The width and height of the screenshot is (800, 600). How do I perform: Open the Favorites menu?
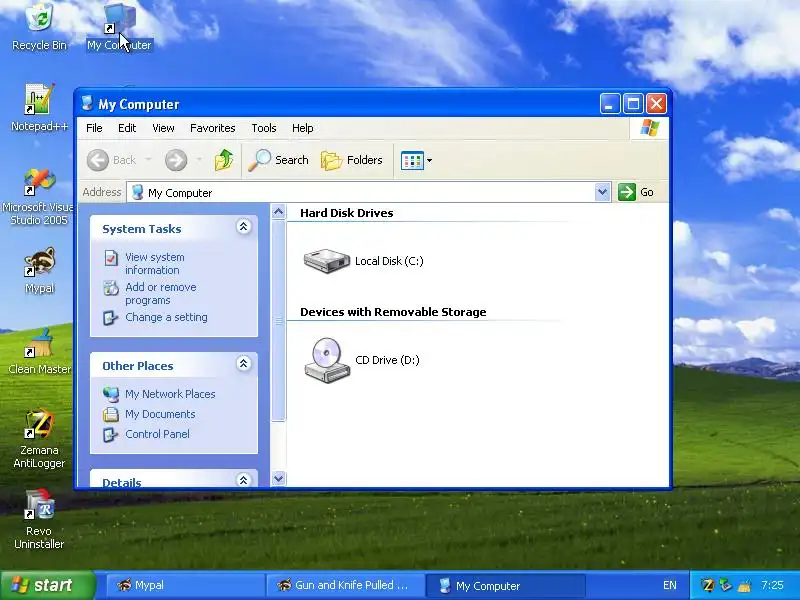(x=212, y=128)
